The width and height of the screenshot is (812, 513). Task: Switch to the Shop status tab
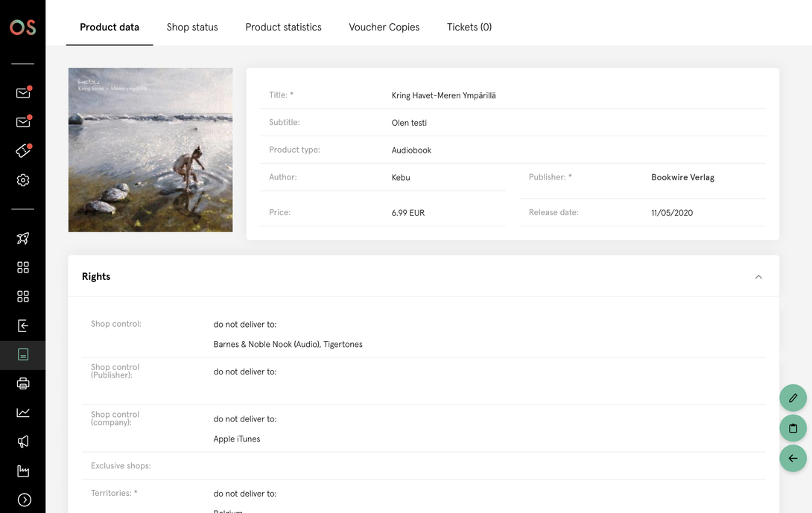pyautogui.click(x=192, y=27)
